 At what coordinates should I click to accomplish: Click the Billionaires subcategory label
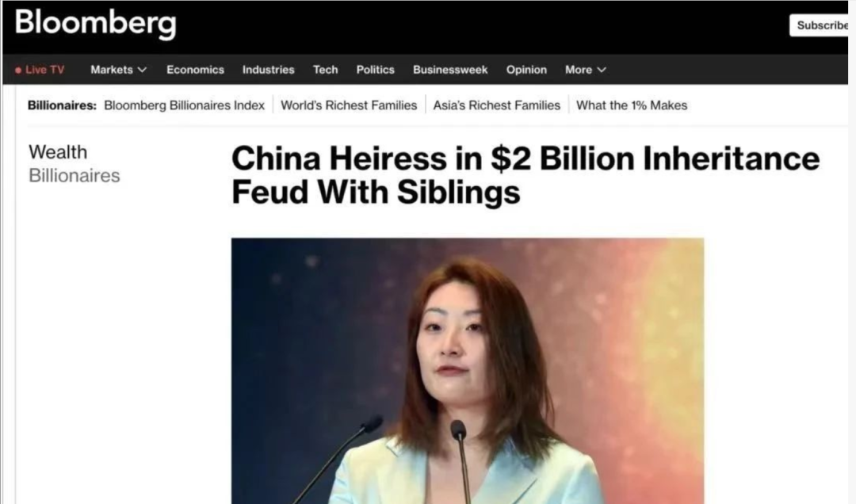(x=75, y=176)
